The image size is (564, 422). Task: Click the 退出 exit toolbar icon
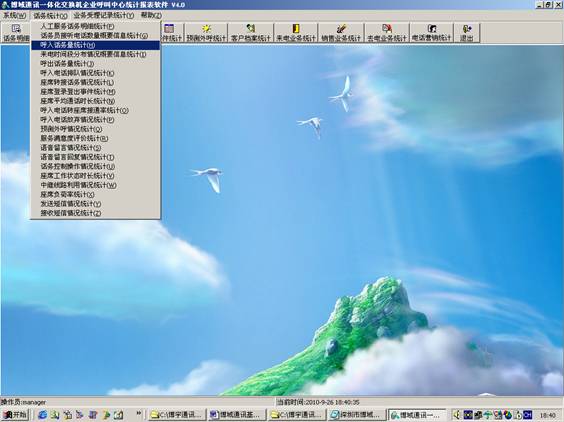pyautogui.click(x=467, y=33)
